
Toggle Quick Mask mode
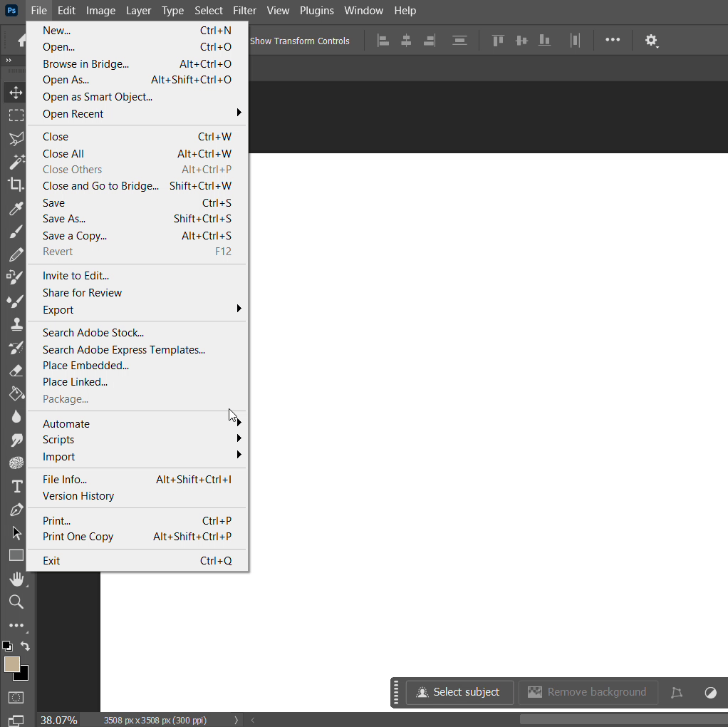click(x=16, y=697)
